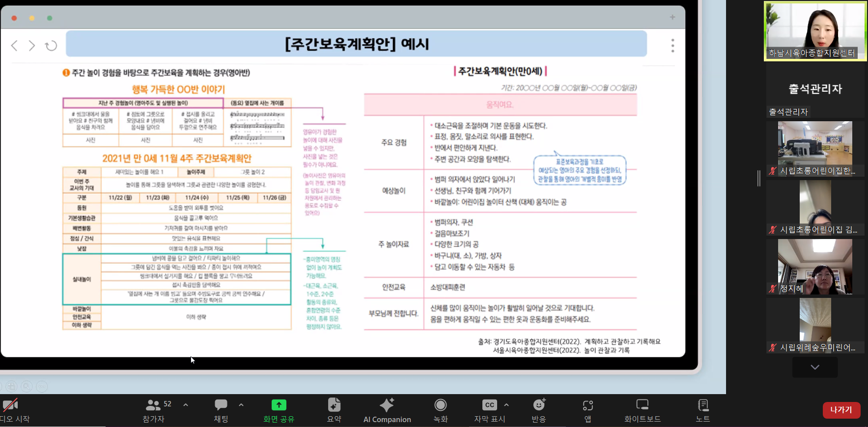Viewport: 868px width, 427px height.
Task: Click the 기본생활습관 row label
Action: click(x=82, y=218)
